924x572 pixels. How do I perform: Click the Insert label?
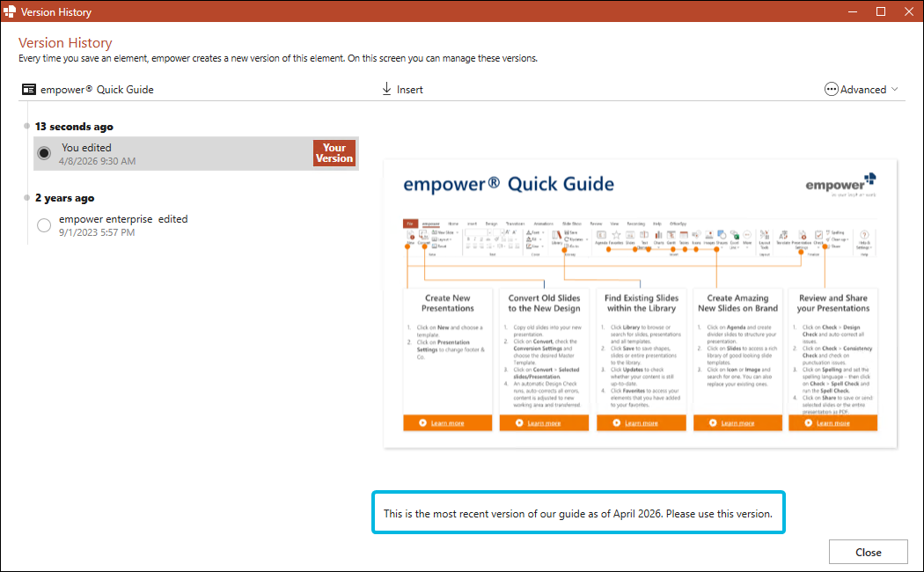pyautogui.click(x=409, y=90)
